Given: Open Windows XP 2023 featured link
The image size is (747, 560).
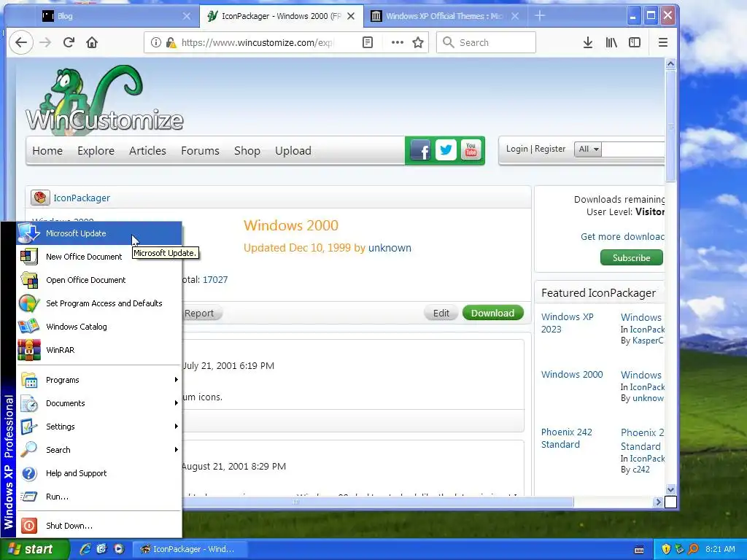Looking at the screenshot, I should coord(567,323).
